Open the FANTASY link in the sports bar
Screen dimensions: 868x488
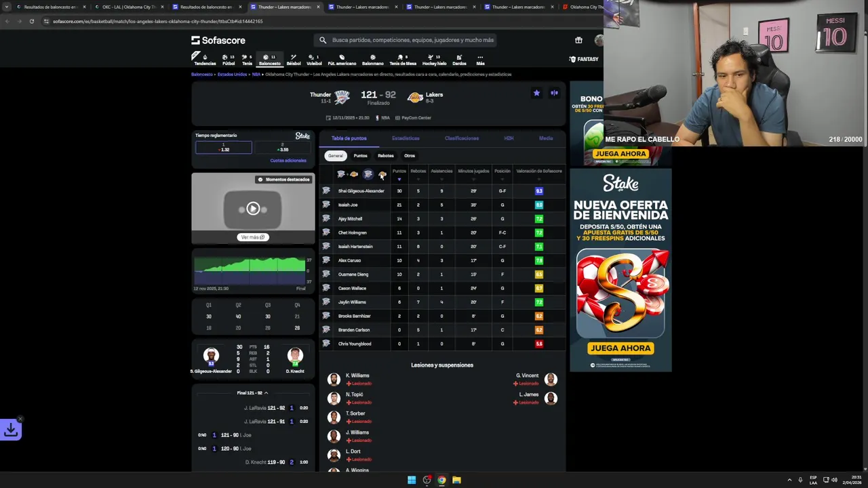coord(583,59)
